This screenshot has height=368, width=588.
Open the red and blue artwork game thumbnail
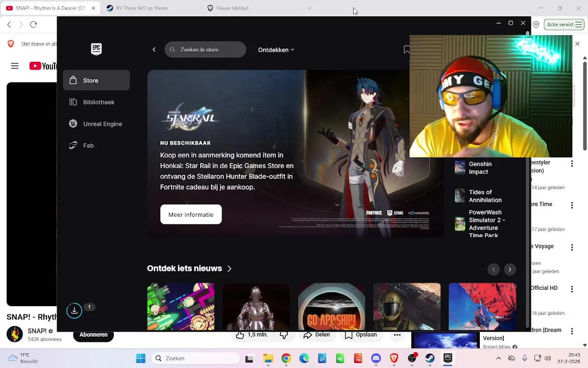[482, 307]
